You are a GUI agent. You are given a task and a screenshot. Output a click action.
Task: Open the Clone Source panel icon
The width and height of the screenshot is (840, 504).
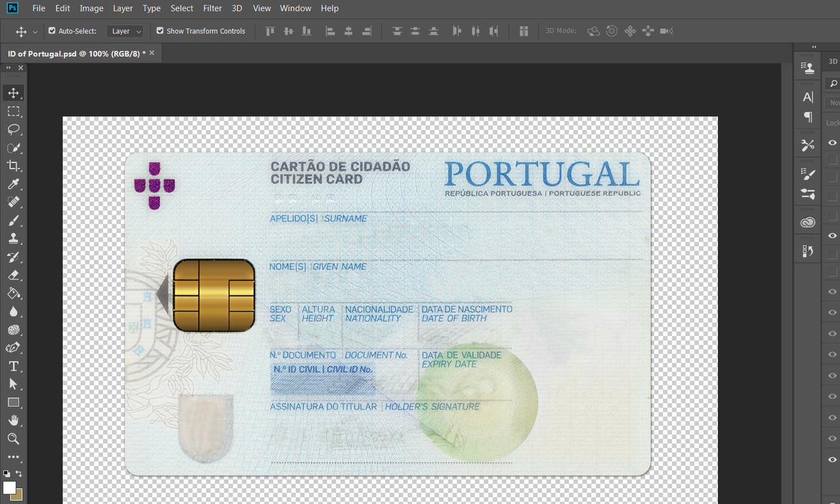tap(808, 67)
